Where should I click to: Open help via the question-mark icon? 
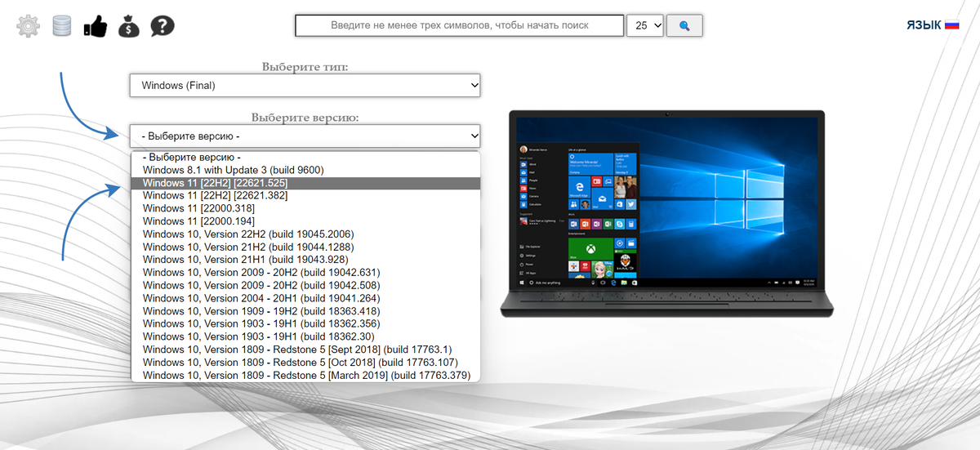click(x=163, y=26)
